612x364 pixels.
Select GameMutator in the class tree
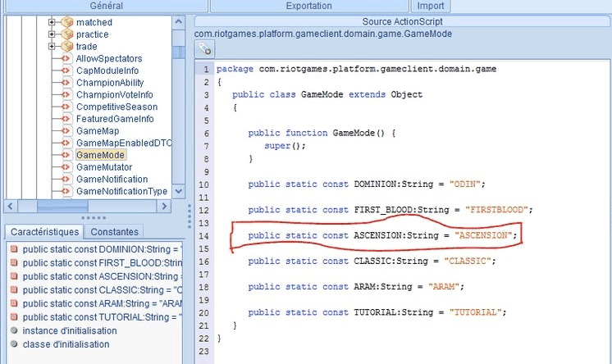pos(104,167)
